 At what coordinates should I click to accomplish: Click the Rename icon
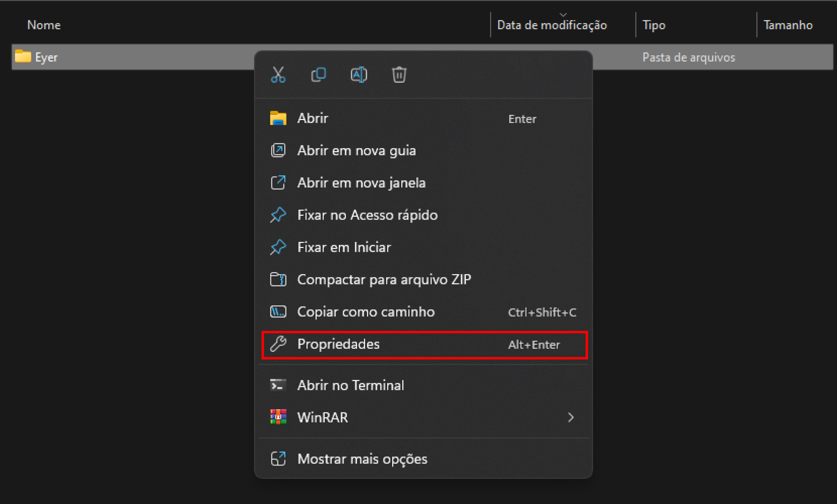[x=359, y=75]
